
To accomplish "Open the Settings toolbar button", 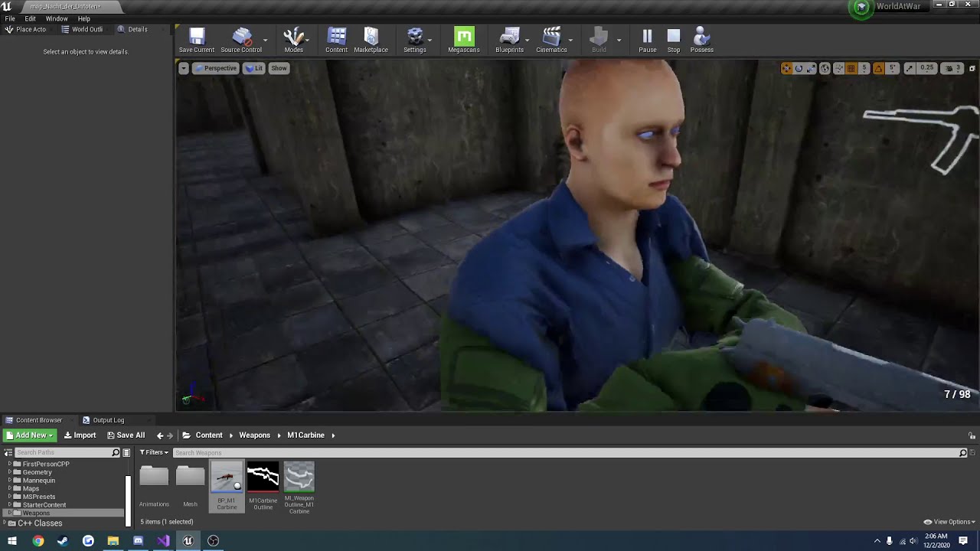I will pyautogui.click(x=414, y=41).
